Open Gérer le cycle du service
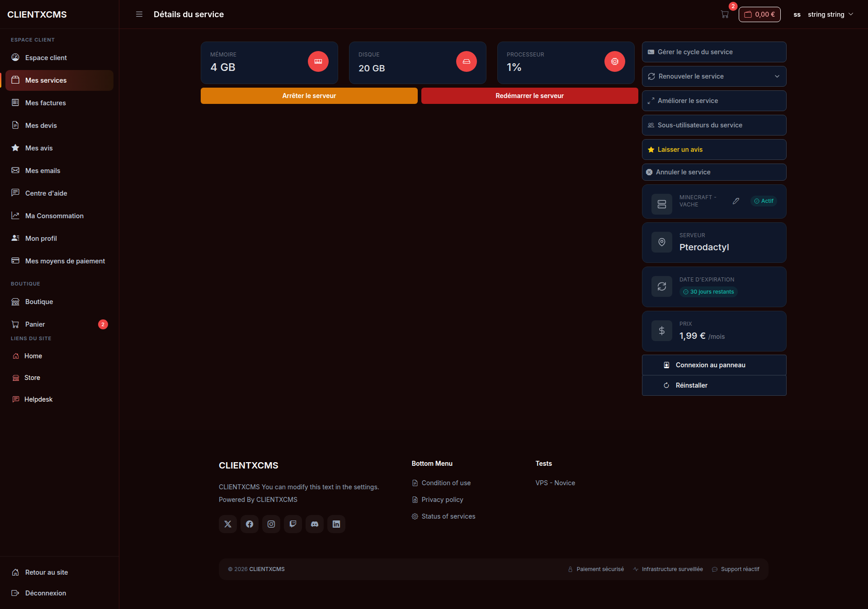Viewport: 868px width, 609px height. click(714, 52)
